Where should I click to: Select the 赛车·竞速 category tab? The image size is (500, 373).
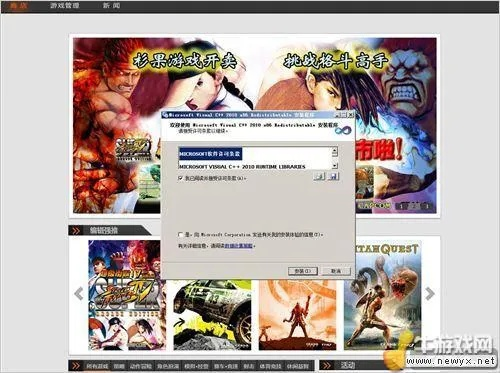pos(225,366)
